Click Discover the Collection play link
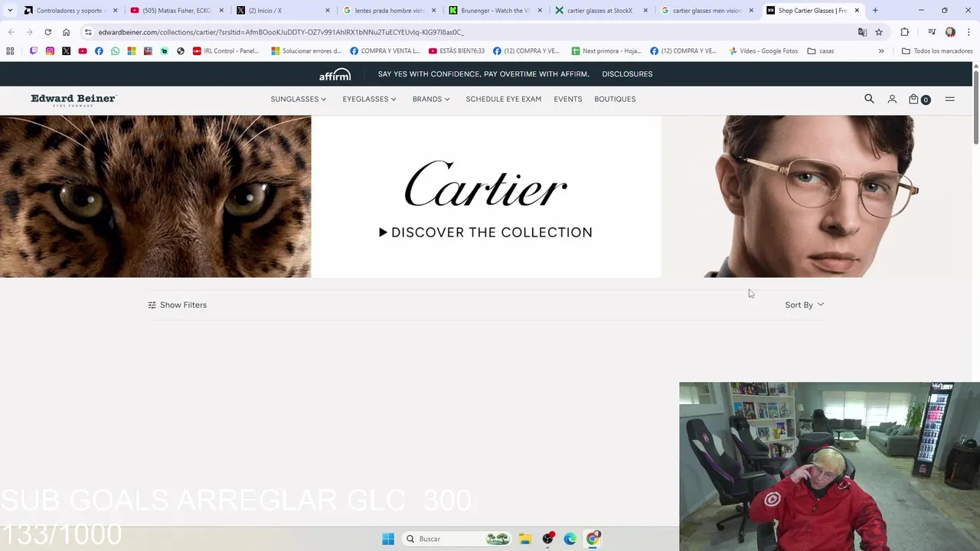Viewport: 980px width, 551px height. tap(485, 232)
